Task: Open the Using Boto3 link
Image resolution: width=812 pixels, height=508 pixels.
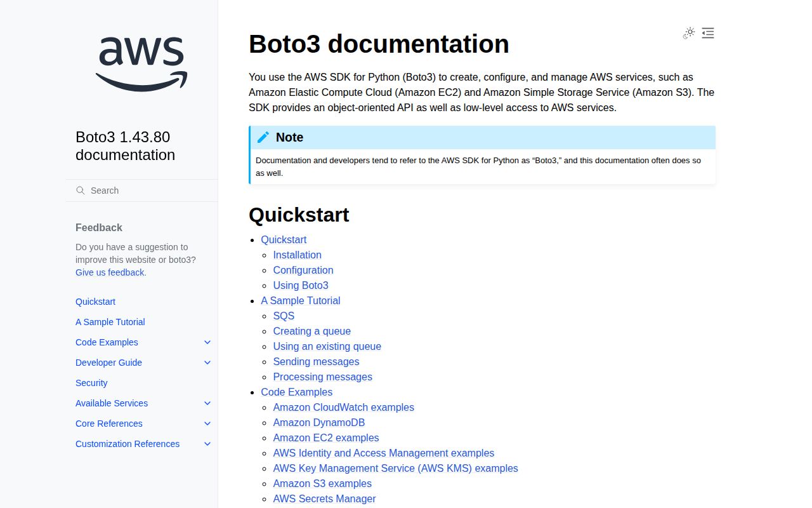Action: click(x=301, y=285)
